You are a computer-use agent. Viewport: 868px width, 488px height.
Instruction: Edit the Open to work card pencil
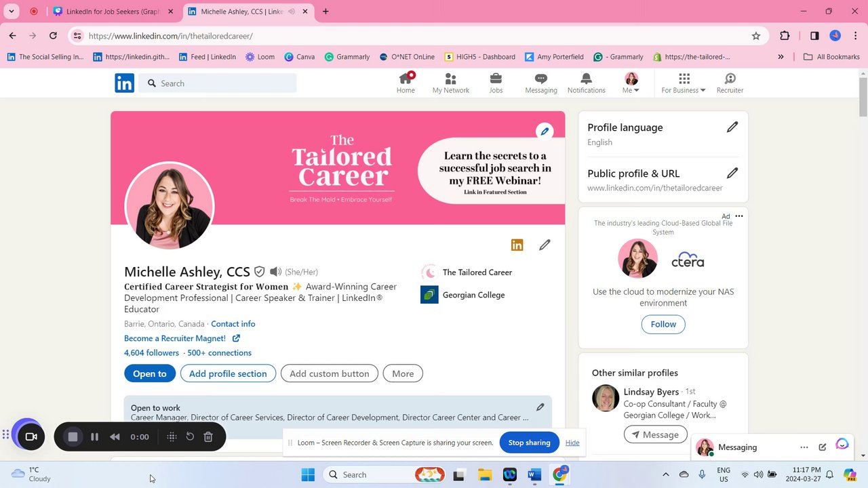[x=540, y=407]
